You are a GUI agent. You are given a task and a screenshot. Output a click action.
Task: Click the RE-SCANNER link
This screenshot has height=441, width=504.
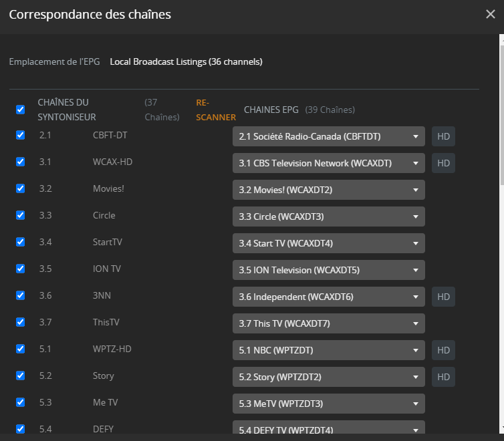point(215,110)
